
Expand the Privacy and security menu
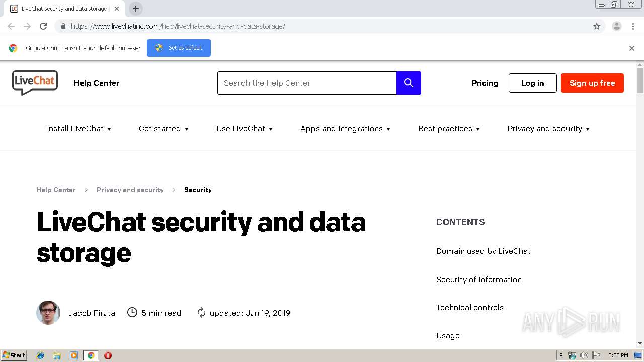548,129
